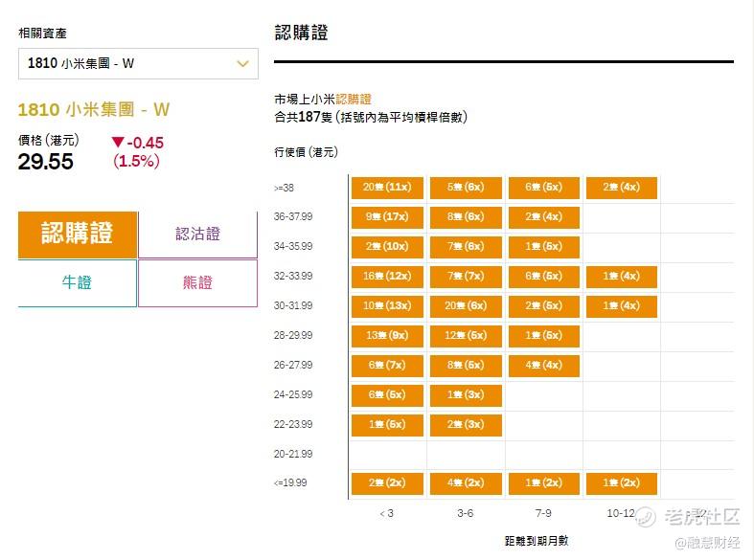Select the 13隻 (9x) cell in the 28-29.99 row

387,336
